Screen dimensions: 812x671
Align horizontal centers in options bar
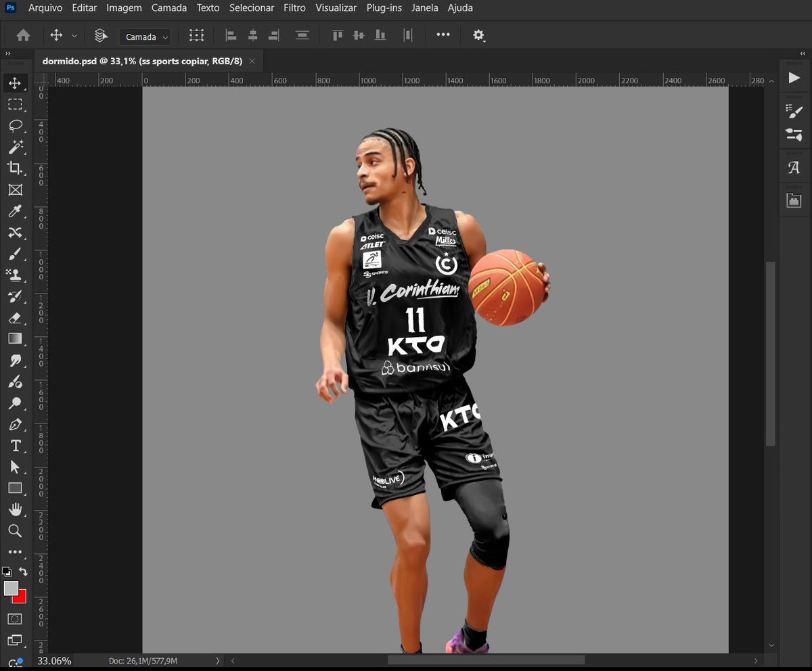[x=252, y=35]
